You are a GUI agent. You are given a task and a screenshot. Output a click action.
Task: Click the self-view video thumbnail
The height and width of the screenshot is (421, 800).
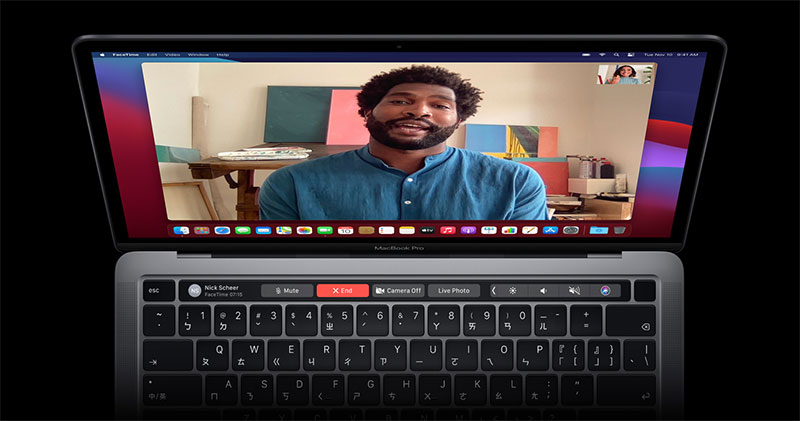tap(625, 74)
